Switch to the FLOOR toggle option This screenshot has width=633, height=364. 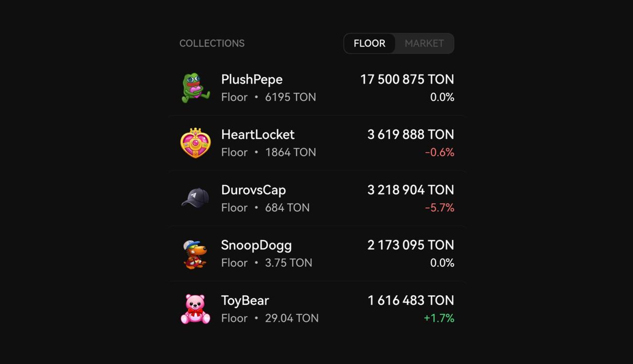coord(369,43)
